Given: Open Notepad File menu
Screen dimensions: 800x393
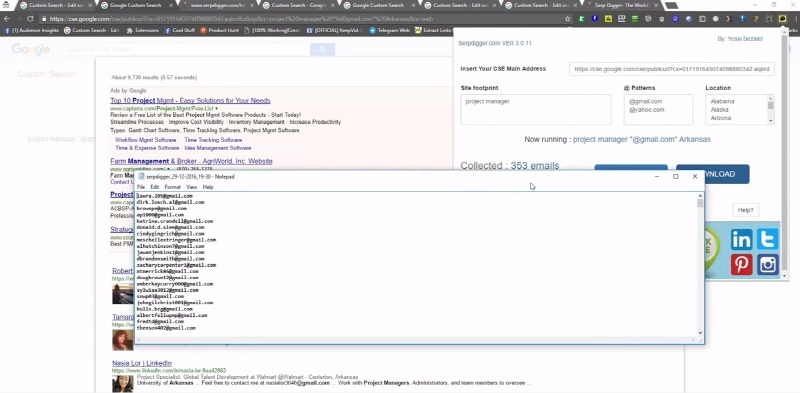Looking at the screenshot, I should [x=141, y=187].
